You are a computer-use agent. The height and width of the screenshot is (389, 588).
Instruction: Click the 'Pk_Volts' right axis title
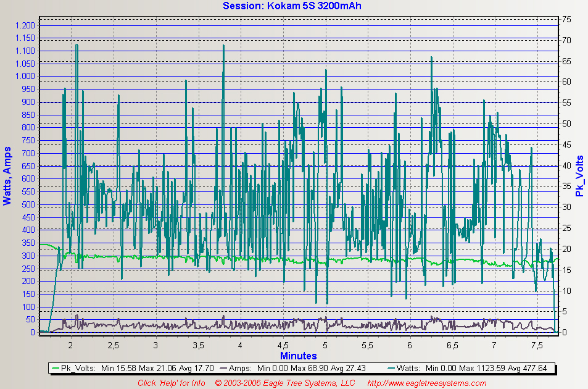(579, 176)
